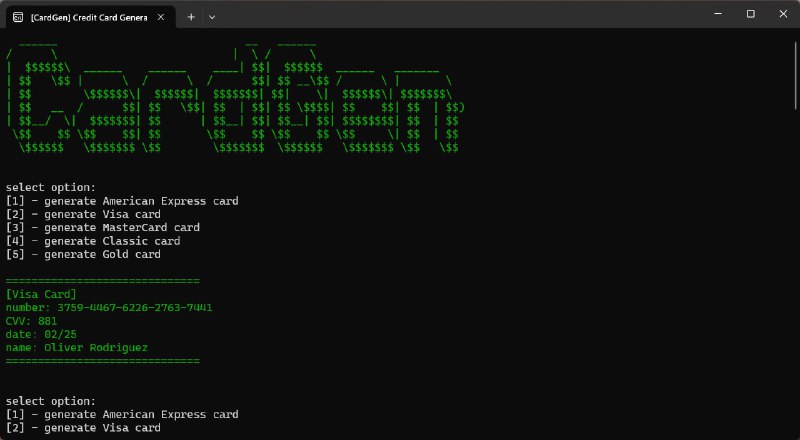Click the generated card number line
This screenshot has width=800, height=440.
pyautogui.click(x=108, y=308)
